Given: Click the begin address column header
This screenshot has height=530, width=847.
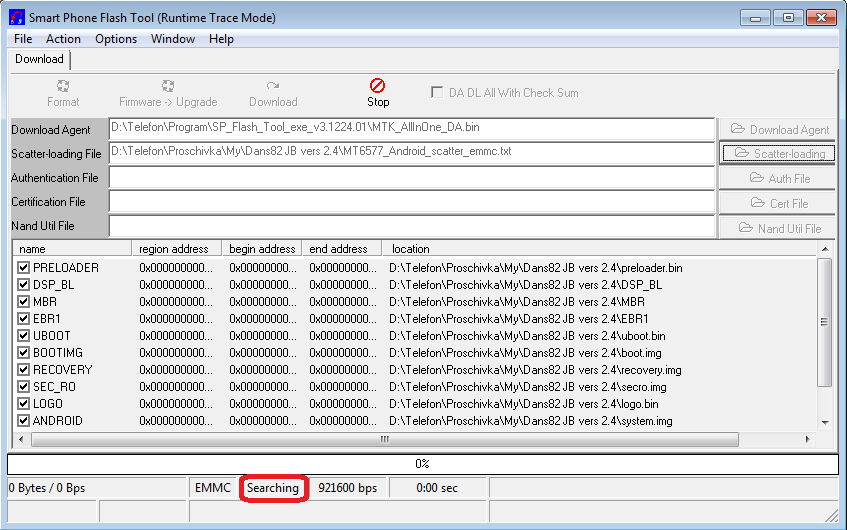Looking at the screenshot, I should pos(262,249).
